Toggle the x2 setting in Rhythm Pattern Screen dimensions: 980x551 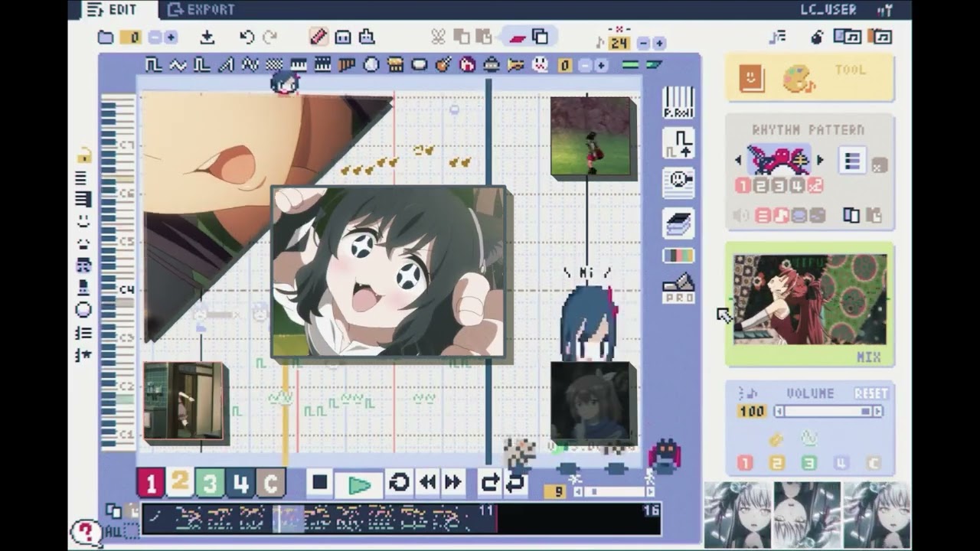tap(815, 185)
